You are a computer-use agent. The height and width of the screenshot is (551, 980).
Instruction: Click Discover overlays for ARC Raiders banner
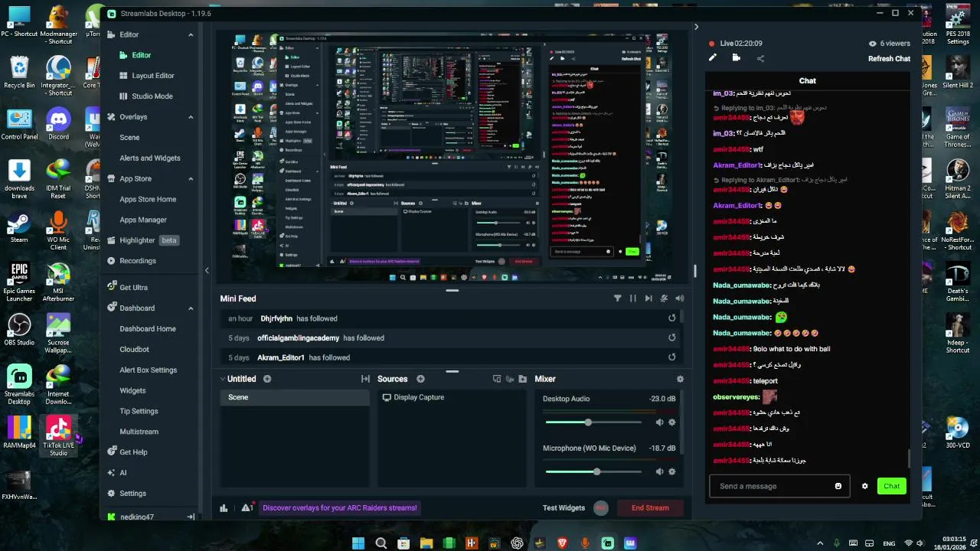click(340, 508)
